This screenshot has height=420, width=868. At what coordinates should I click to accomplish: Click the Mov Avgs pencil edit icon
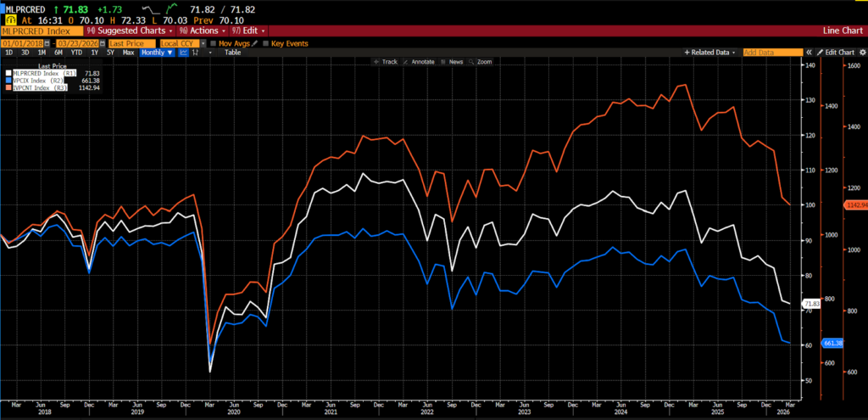pyautogui.click(x=254, y=43)
